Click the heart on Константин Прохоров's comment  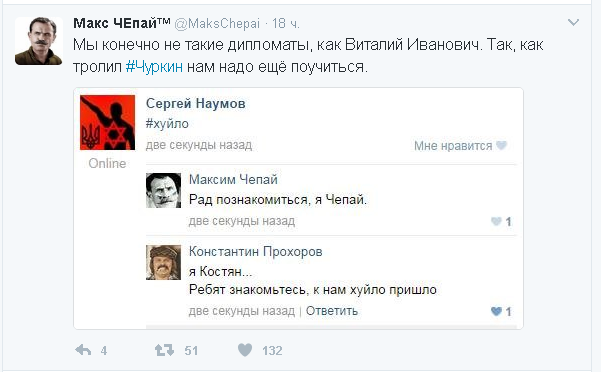coord(496,311)
